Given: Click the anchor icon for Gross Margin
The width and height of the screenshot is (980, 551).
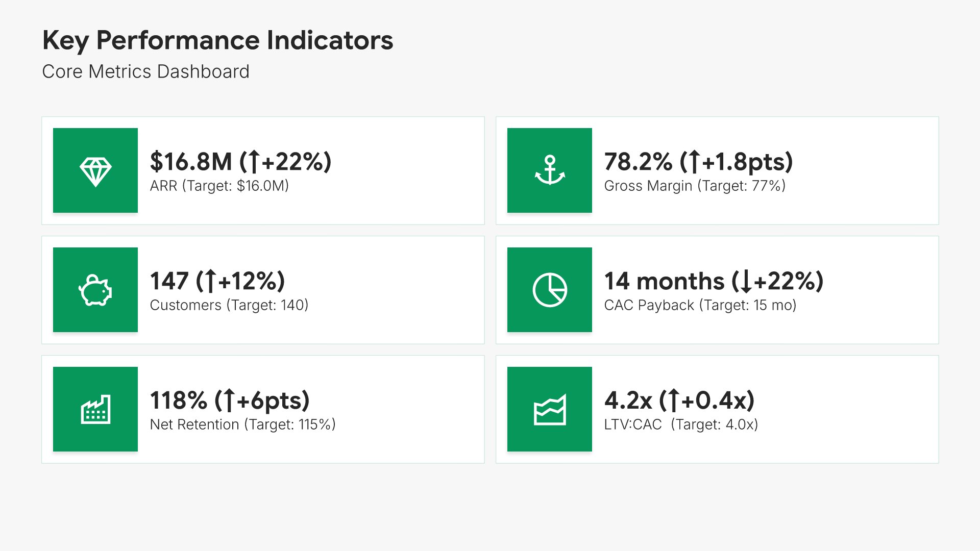Looking at the screenshot, I should click(550, 170).
